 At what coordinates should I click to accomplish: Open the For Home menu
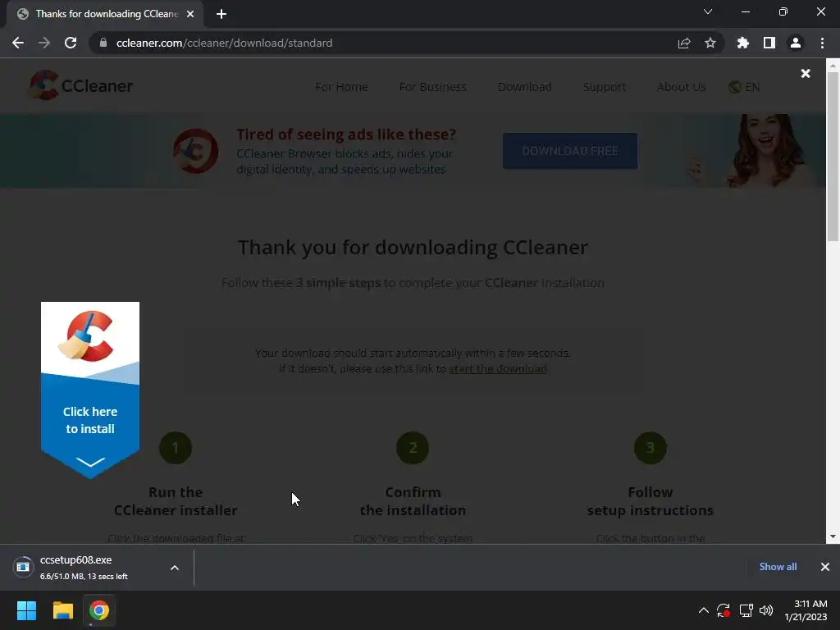tap(341, 87)
